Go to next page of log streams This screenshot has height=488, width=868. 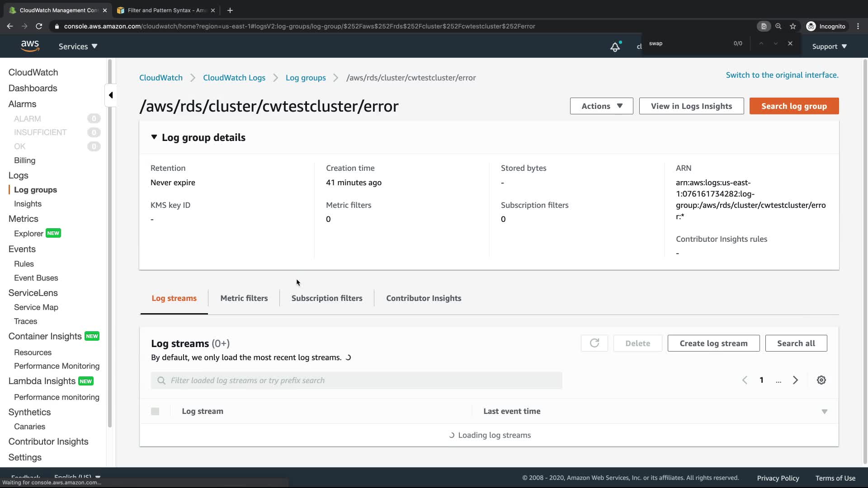(x=795, y=380)
